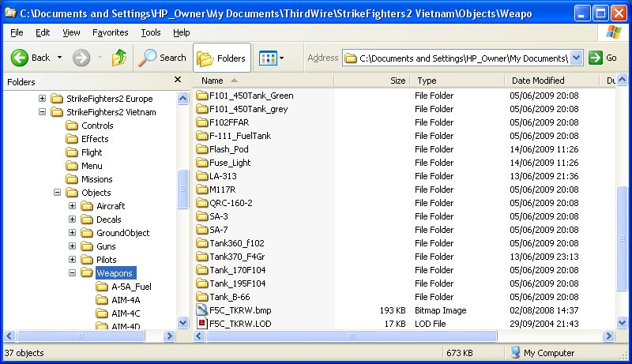632x364 pixels.
Task: Click the LA-313 folder icon
Action: (x=202, y=176)
